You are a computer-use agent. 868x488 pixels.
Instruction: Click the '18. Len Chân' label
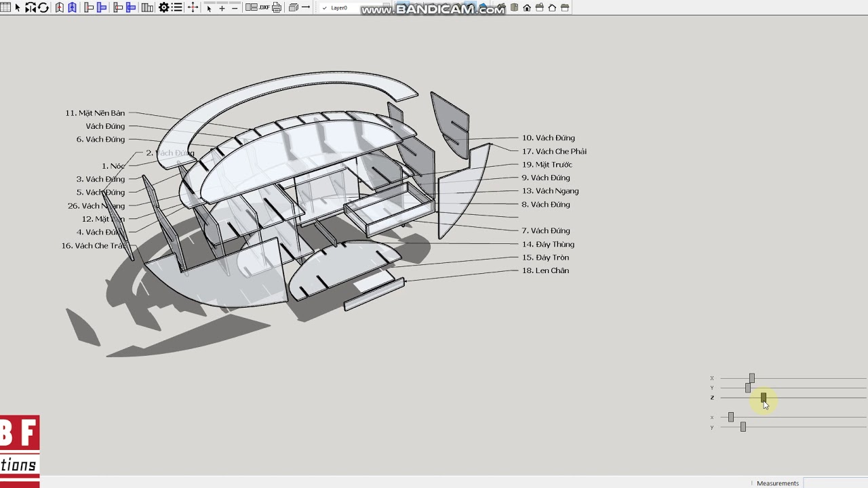pos(545,270)
